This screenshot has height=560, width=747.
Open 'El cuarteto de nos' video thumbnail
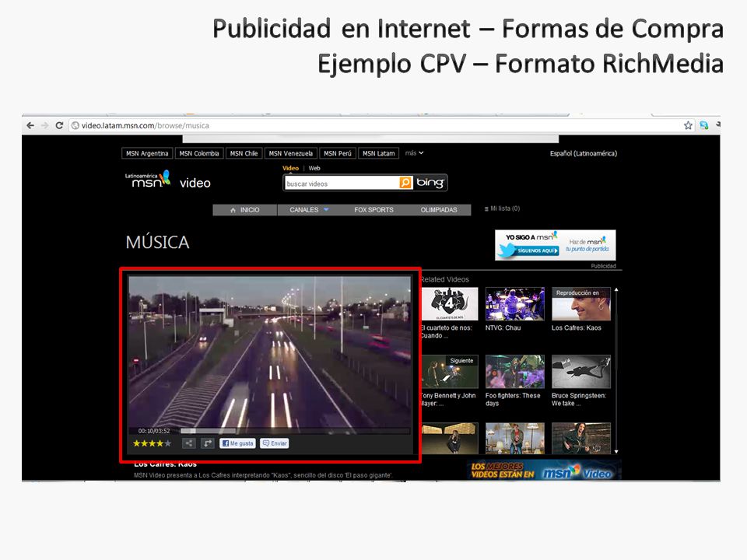click(450, 304)
